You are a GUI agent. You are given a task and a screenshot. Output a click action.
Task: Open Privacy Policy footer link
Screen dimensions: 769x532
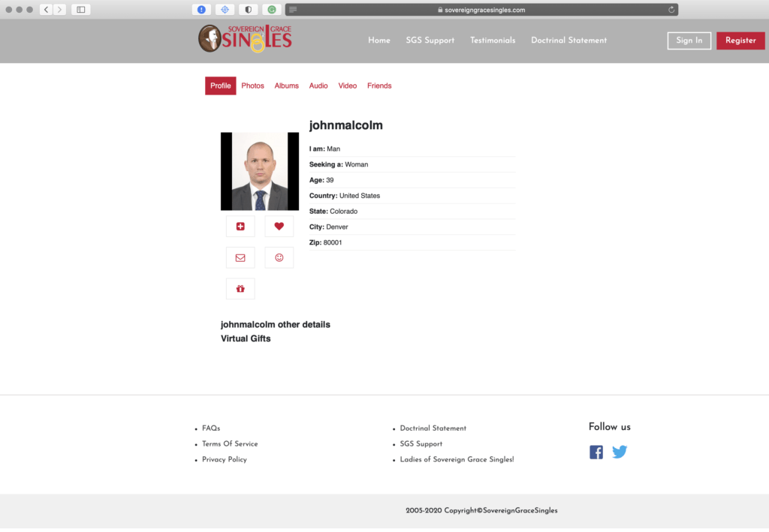pyautogui.click(x=225, y=459)
